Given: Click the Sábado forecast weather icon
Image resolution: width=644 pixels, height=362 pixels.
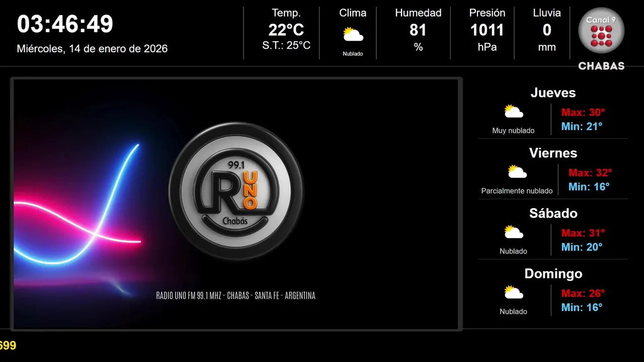Looking at the screenshot, I should pos(514,232).
